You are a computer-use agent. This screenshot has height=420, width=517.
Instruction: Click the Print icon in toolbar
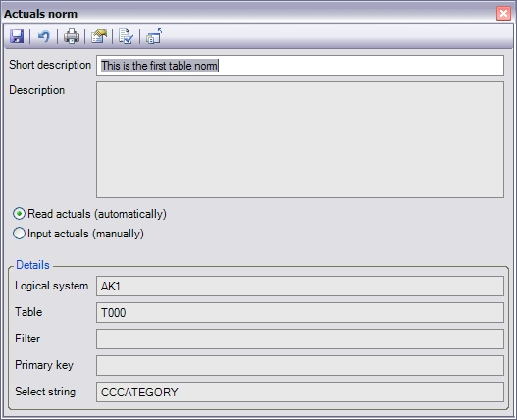tap(72, 36)
